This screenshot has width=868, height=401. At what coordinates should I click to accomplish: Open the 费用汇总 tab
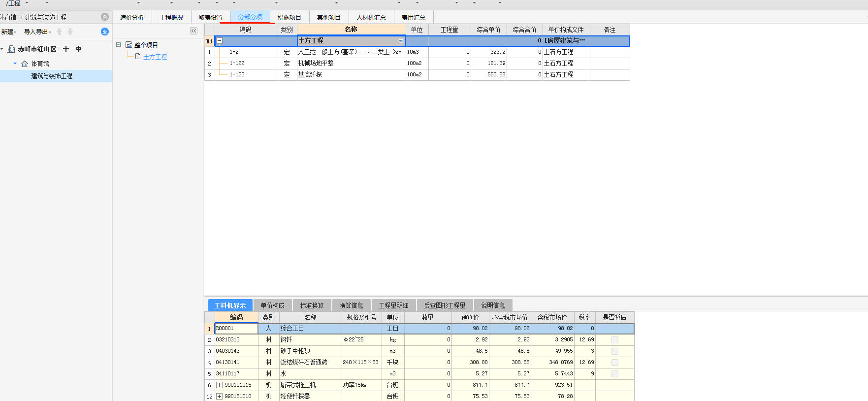point(414,17)
